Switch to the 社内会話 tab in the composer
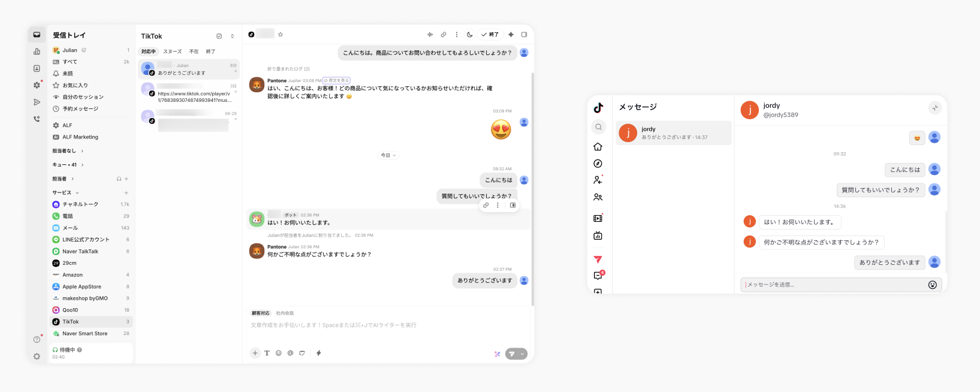The image size is (980, 392). pyautogui.click(x=285, y=313)
